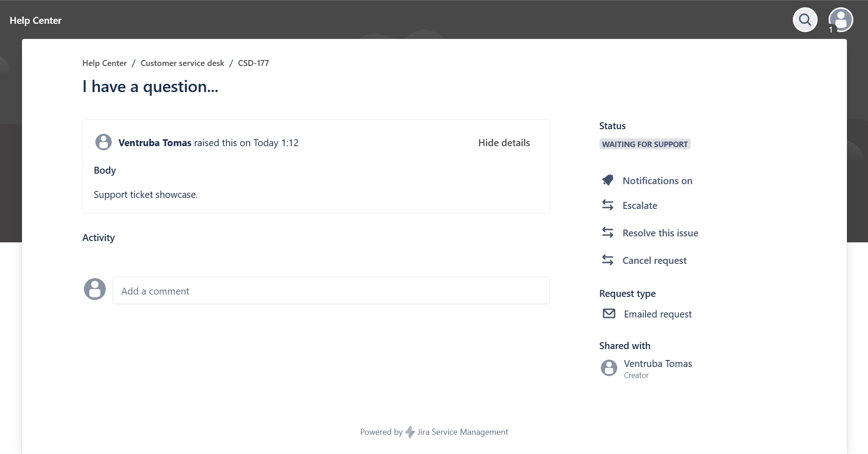Image resolution: width=868 pixels, height=454 pixels.
Task: Click the avatar beside the comment box
Action: (95, 289)
